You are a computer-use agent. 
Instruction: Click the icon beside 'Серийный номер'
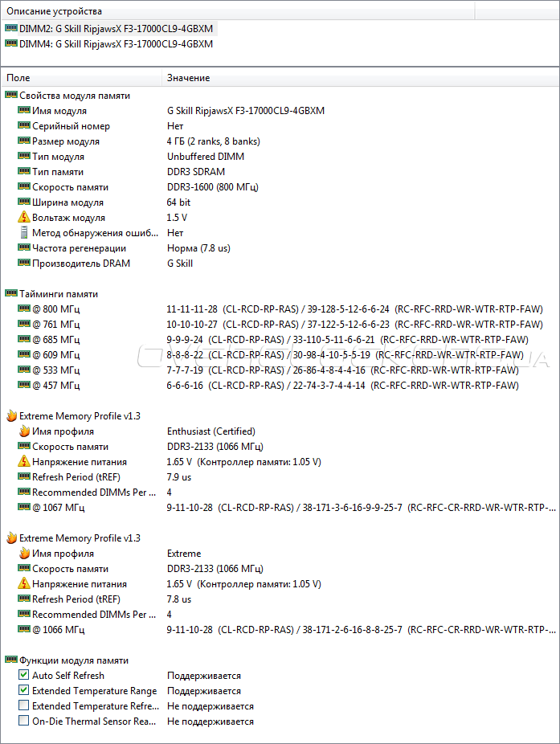[24, 125]
